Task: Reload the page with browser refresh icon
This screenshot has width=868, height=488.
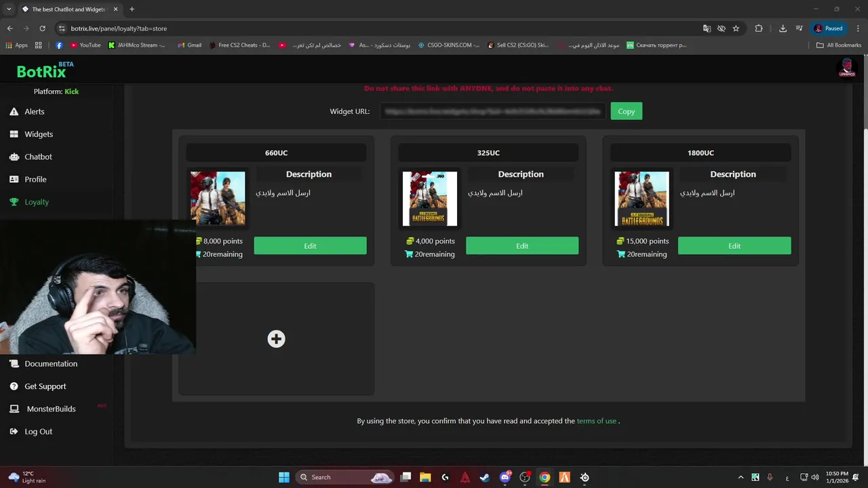Action: tap(42, 28)
